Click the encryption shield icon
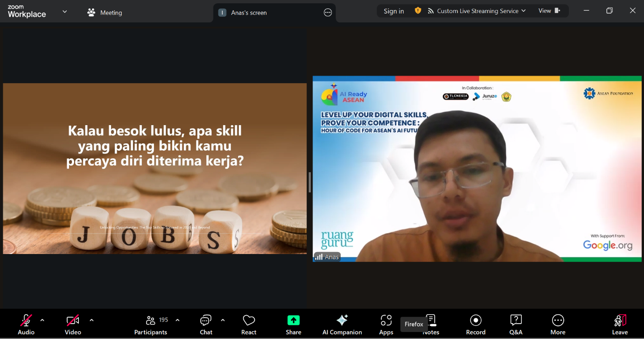The width and height of the screenshot is (644, 339). (x=418, y=11)
